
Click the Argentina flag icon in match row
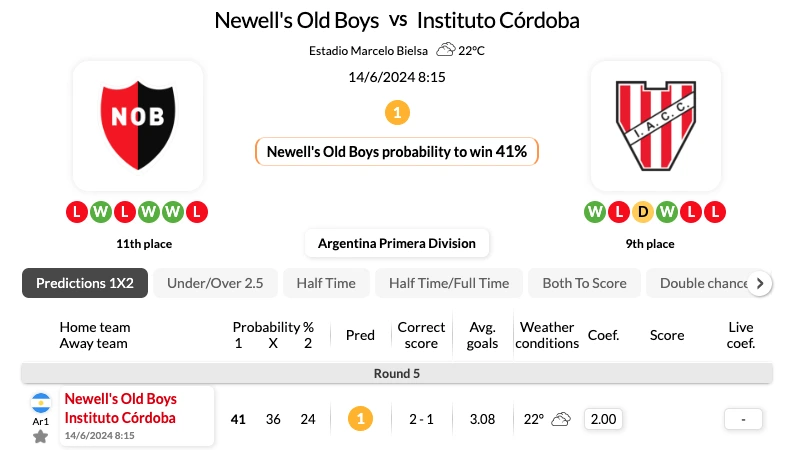(x=41, y=403)
